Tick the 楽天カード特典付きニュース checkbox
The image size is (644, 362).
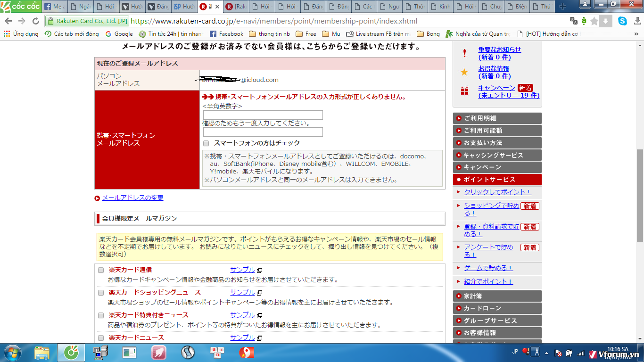[101, 315]
